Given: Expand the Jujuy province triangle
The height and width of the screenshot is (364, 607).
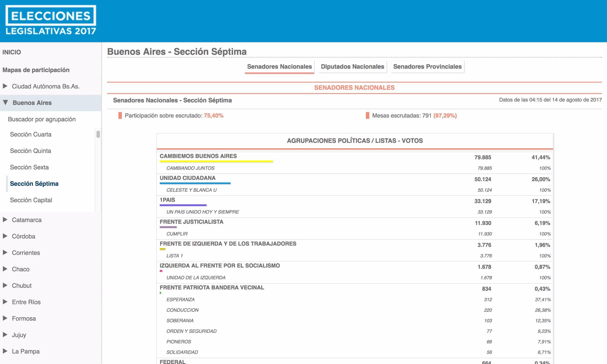Looking at the screenshot, I should pos(5,335).
